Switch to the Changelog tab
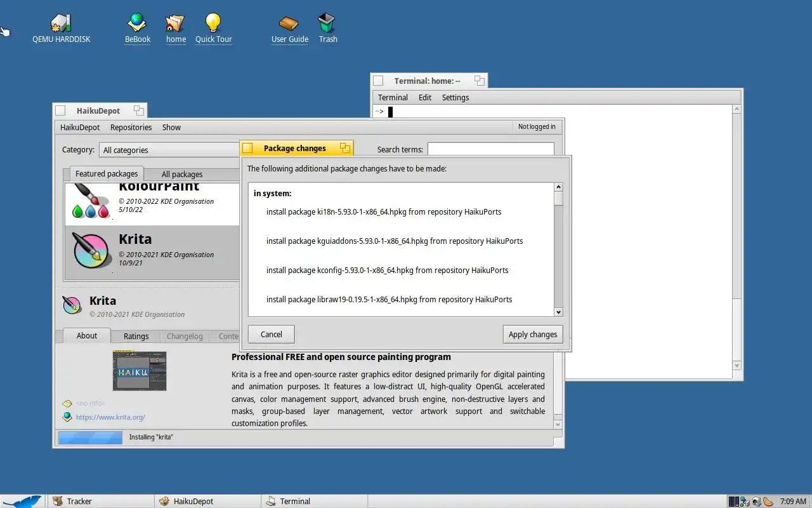The height and width of the screenshot is (508, 812). (x=185, y=336)
